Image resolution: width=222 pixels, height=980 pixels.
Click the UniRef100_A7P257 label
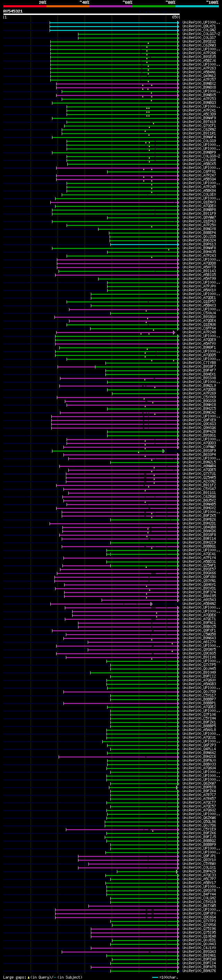199,80
